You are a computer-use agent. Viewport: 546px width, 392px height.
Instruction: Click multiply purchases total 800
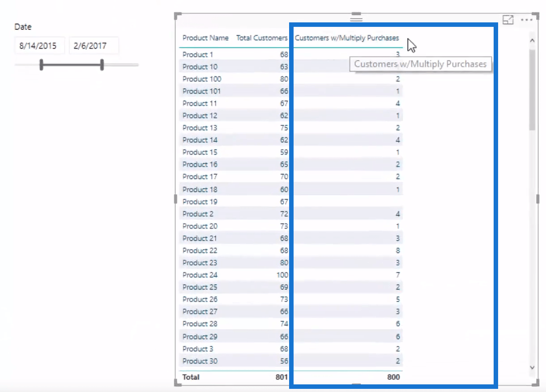(393, 377)
